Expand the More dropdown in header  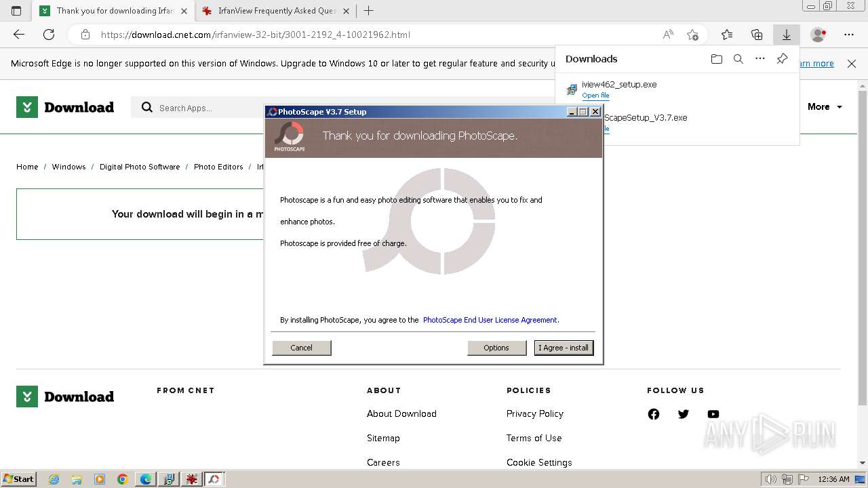825,107
